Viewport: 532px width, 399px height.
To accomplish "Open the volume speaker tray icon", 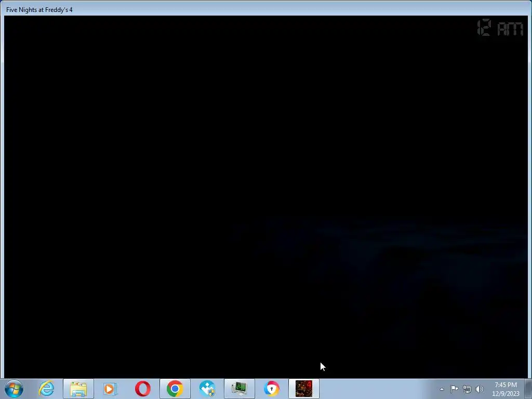I will click(480, 389).
